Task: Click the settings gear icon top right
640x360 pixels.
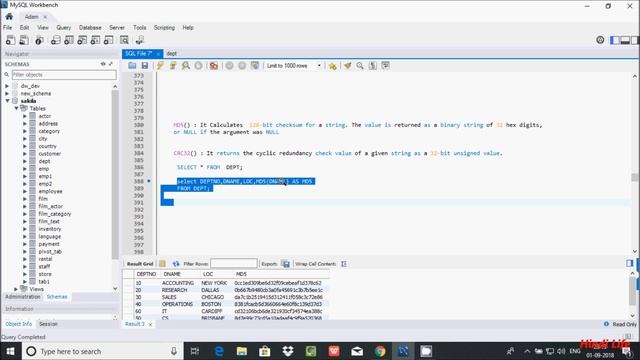Action: pyautogui.click(x=600, y=40)
